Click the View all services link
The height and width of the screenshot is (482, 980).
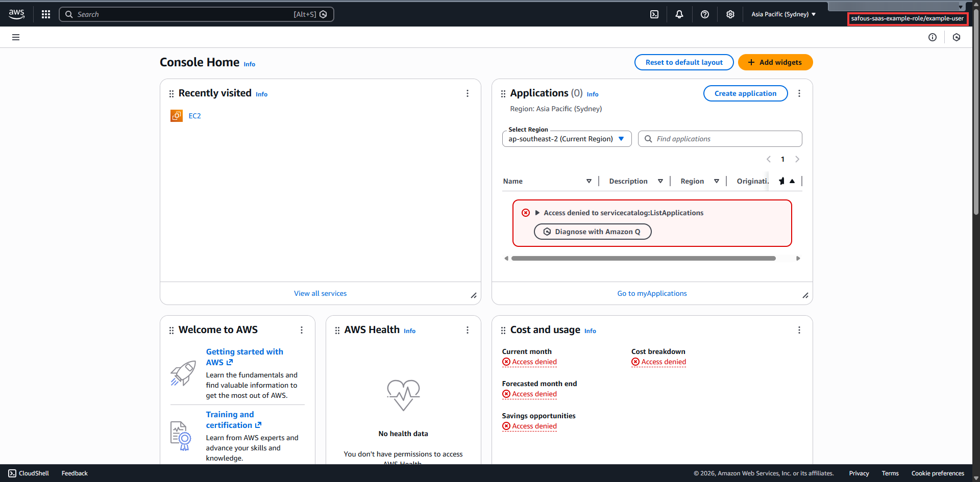320,293
